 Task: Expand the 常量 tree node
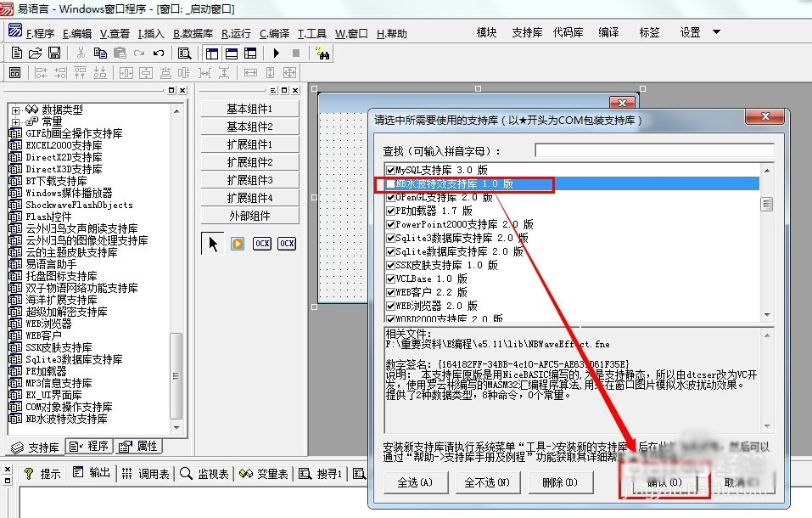[x=15, y=122]
